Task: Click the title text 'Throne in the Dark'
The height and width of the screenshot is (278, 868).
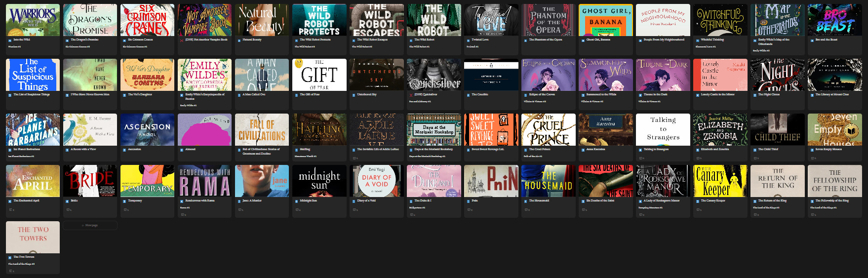Action: point(655,94)
